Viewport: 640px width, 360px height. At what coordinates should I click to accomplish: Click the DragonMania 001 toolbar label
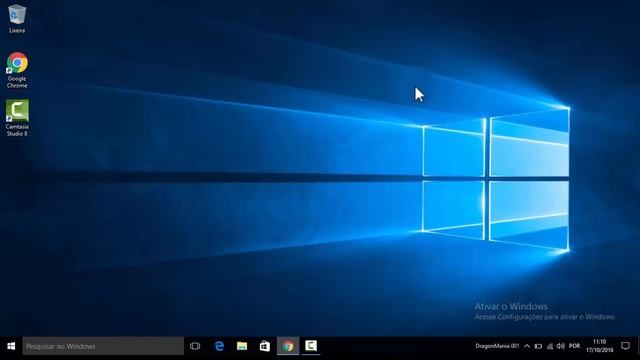coord(497,346)
